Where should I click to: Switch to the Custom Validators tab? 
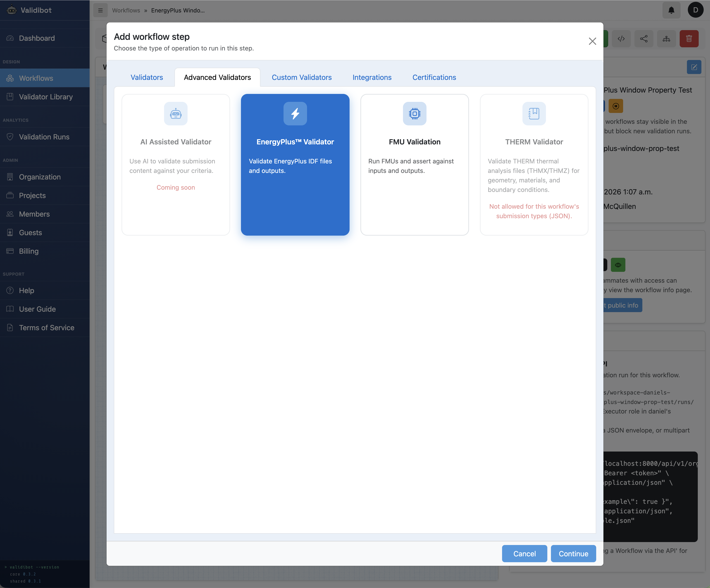pyautogui.click(x=301, y=77)
